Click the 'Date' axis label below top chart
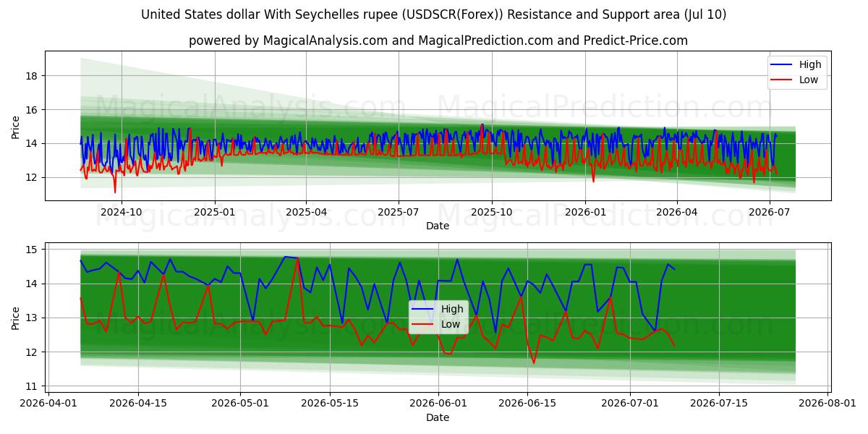 coord(438,226)
